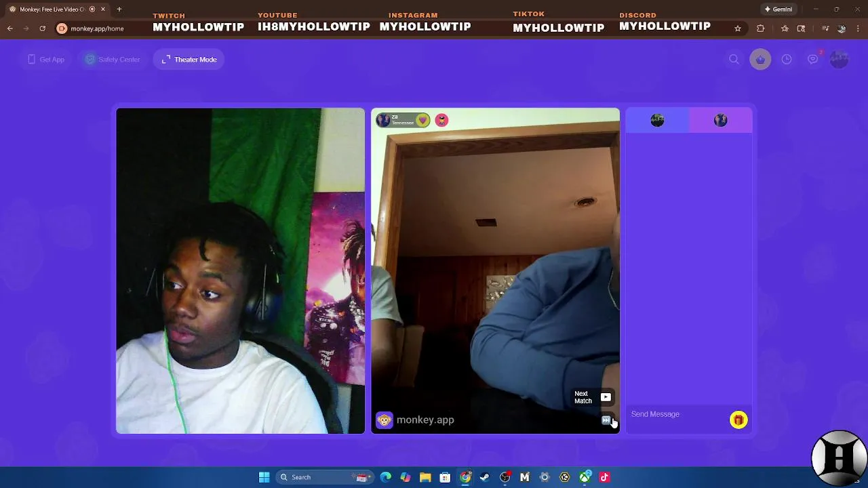Viewport: 868px width, 488px height.
Task: Open the chat messages heart icon
Action: click(813, 60)
